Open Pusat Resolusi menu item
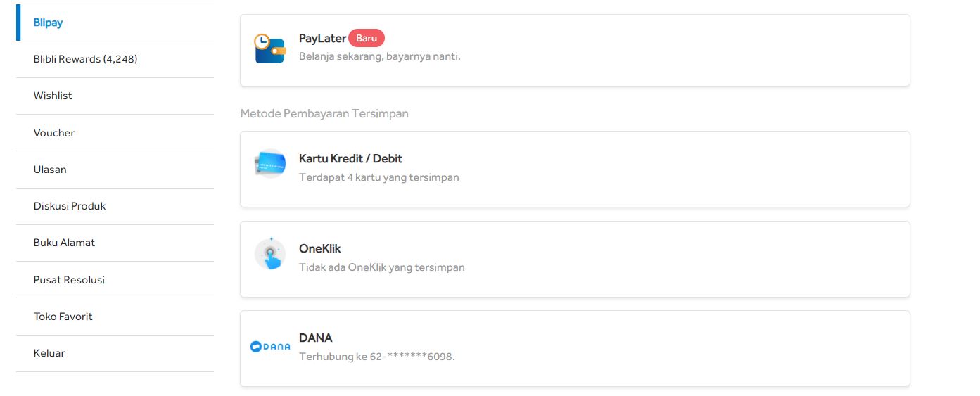 115,280
